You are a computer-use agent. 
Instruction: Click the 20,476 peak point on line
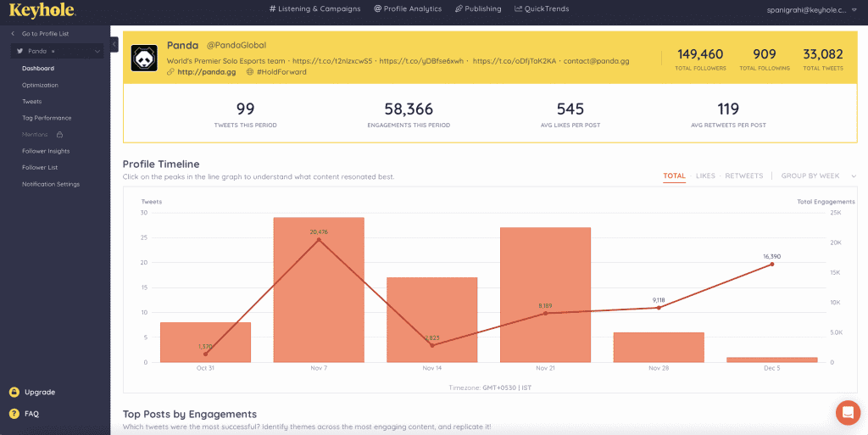(x=319, y=240)
